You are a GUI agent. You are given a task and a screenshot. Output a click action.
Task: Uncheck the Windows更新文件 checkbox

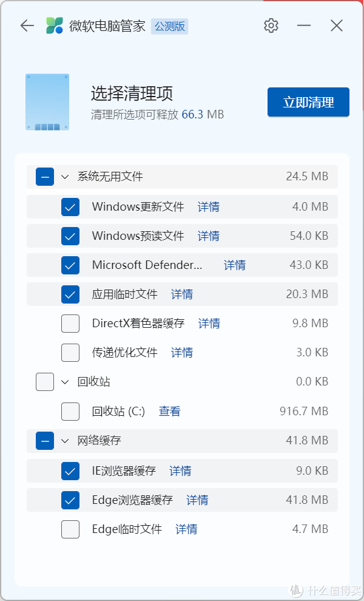[x=70, y=207]
